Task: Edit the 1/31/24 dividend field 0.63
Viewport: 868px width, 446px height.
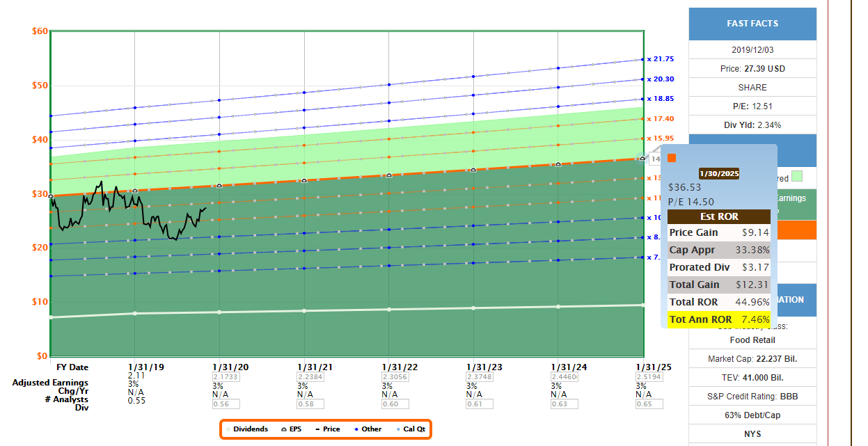Action: (566, 404)
